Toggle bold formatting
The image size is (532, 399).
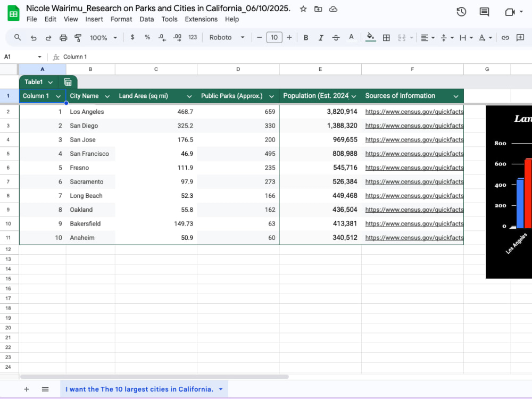click(x=306, y=38)
